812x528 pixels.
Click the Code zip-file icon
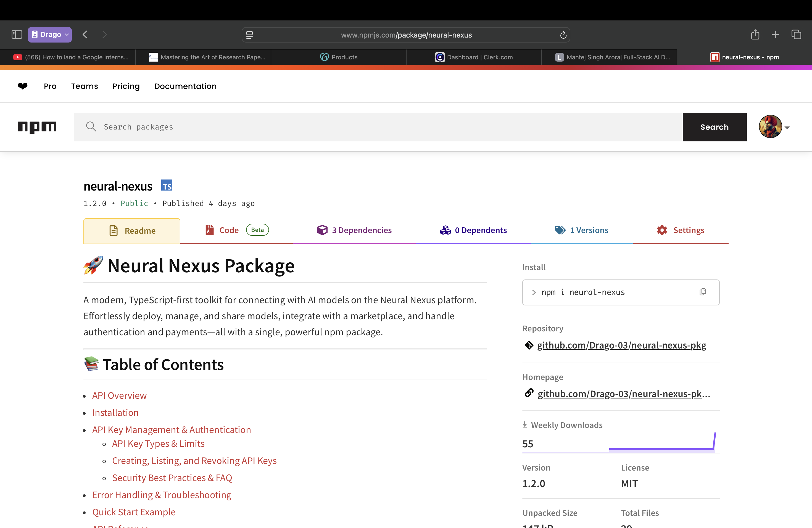209,230
